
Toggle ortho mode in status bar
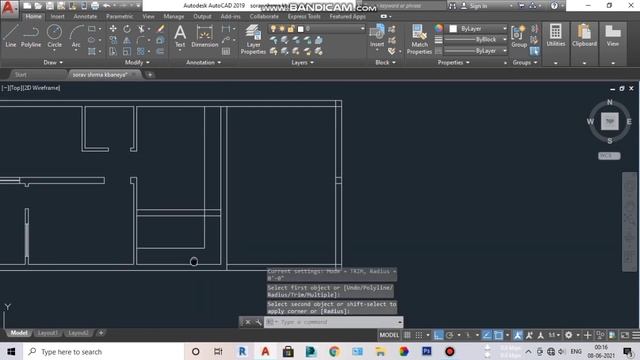[438, 335]
